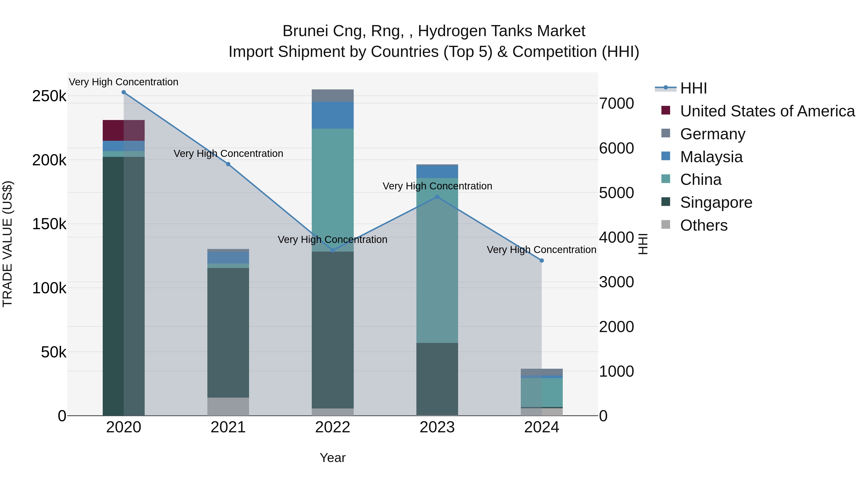The width and height of the screenshot is (868, 488).
Task: Click the Very High Concentration label above 2020
Action: click(124, 82)
